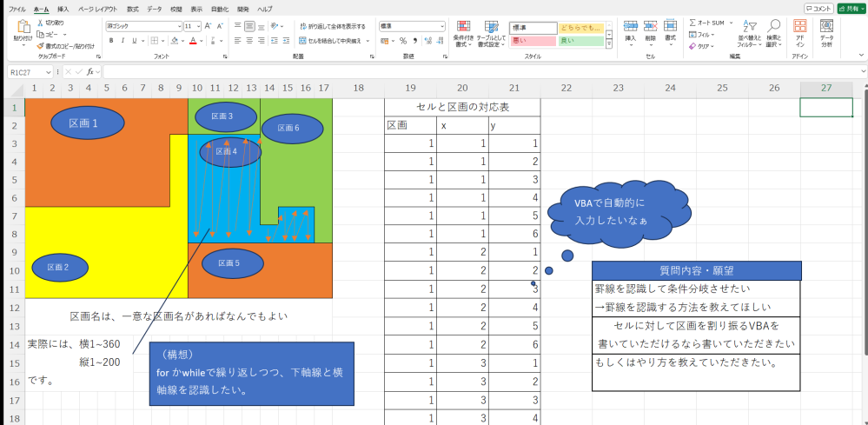Decrease font size with the small A icon
The image size is (868, 425).
pyautogui.click(x=220, y=26)
